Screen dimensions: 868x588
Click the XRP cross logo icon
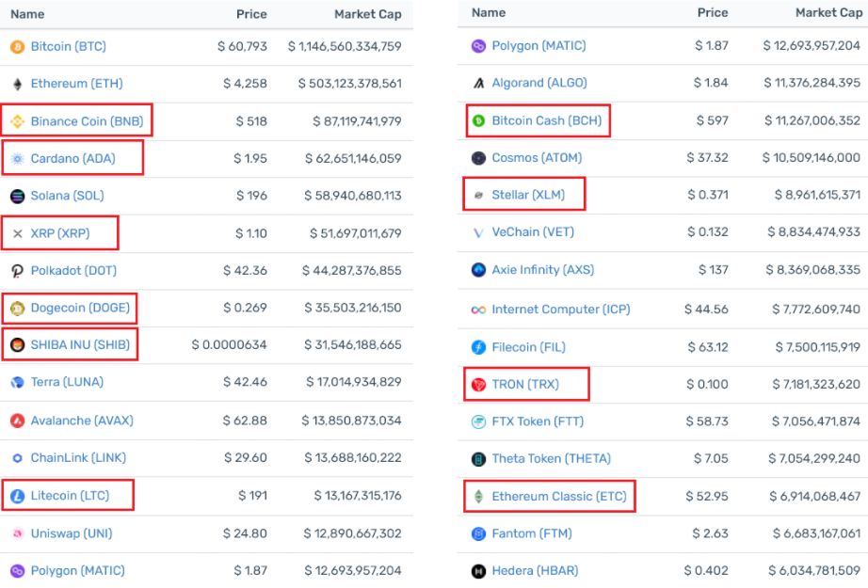click(17, 233)
